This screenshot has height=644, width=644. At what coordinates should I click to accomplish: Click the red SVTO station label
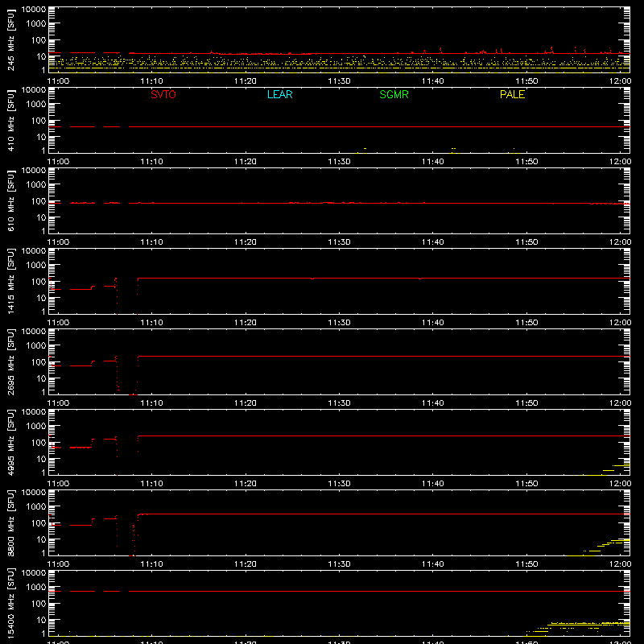coord(163,94)
